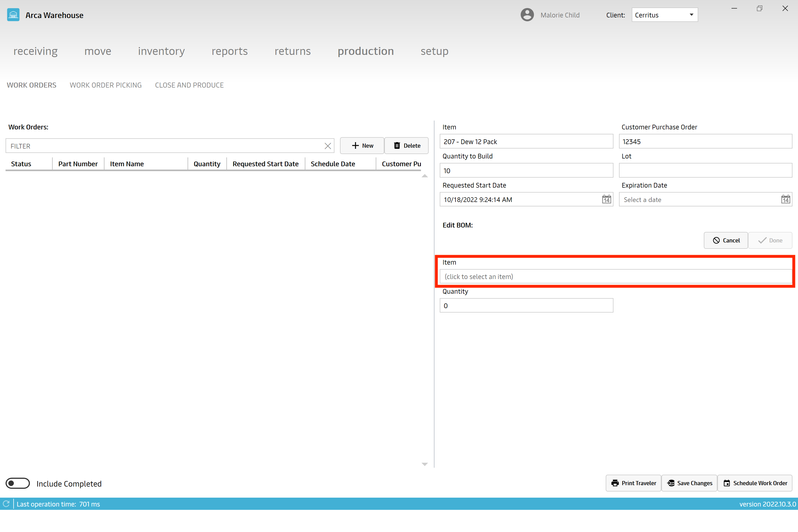Open the Expiration Date calendar icon
798x532 pixels.
[x=786, y=199]
